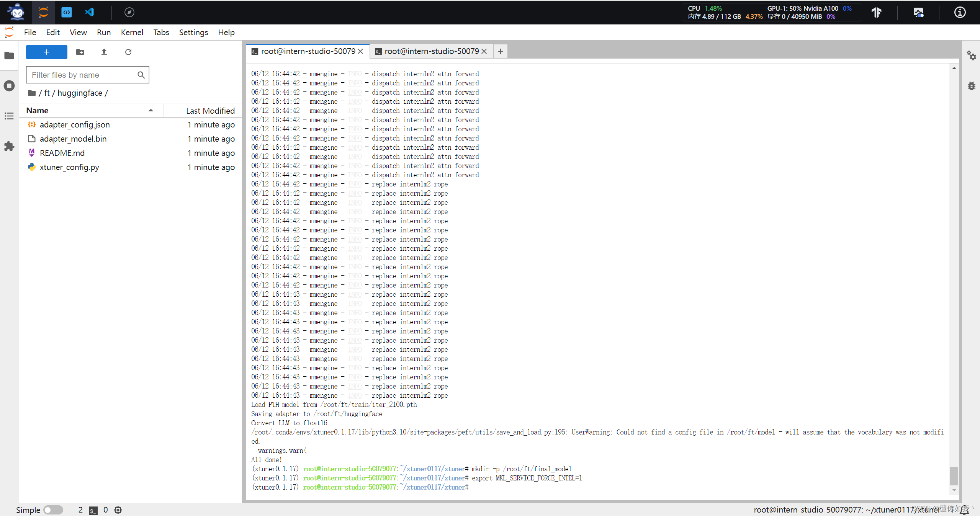Select adapter_config.json file
Screen dimensions: 980x516
coord(131,125)
